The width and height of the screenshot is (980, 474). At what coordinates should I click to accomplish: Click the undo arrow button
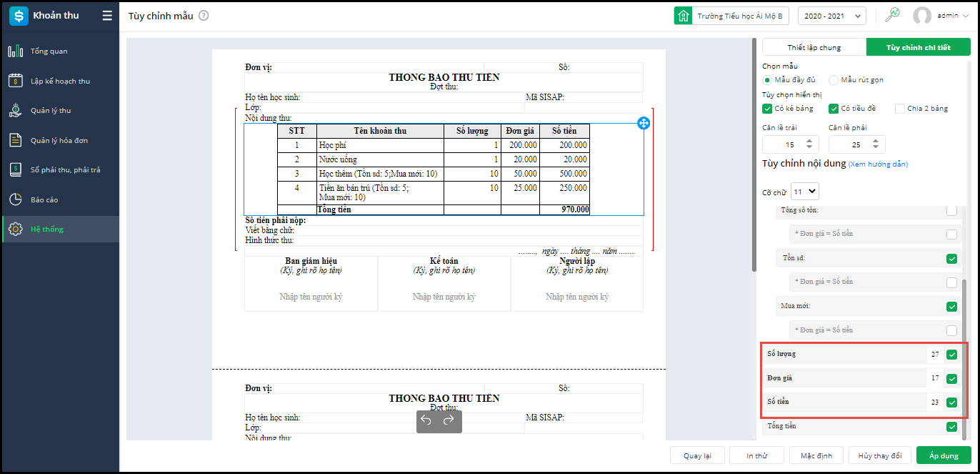(x=426, y=420)
